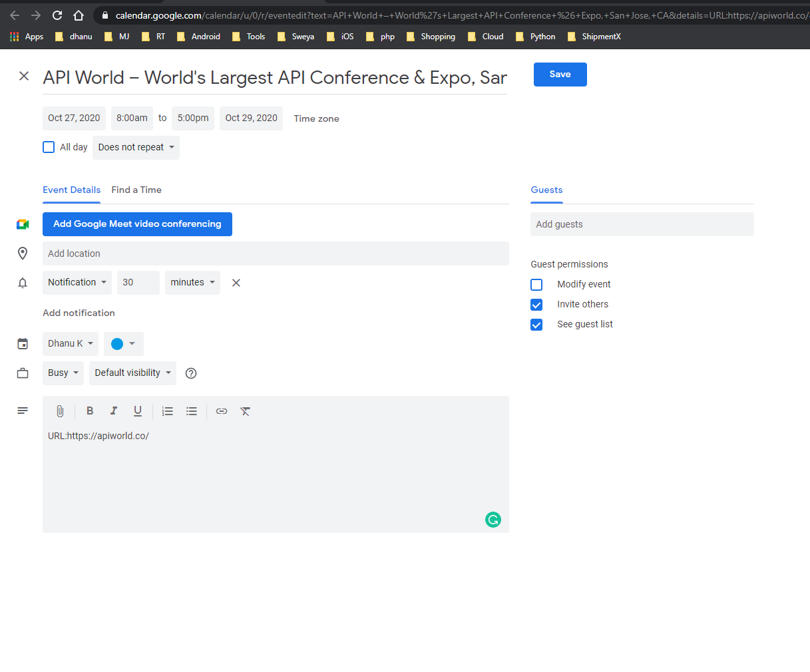Open the Notification type dropdown

point(77,283)
